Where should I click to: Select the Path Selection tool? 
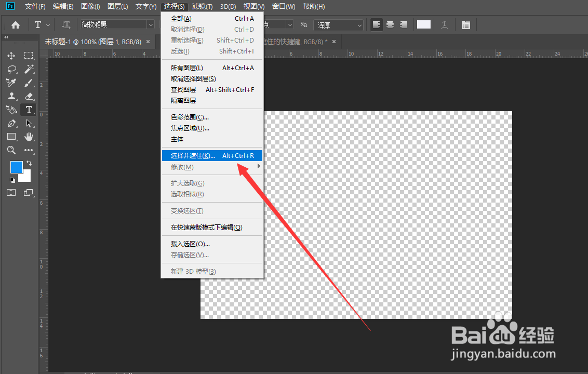[29, 123]
